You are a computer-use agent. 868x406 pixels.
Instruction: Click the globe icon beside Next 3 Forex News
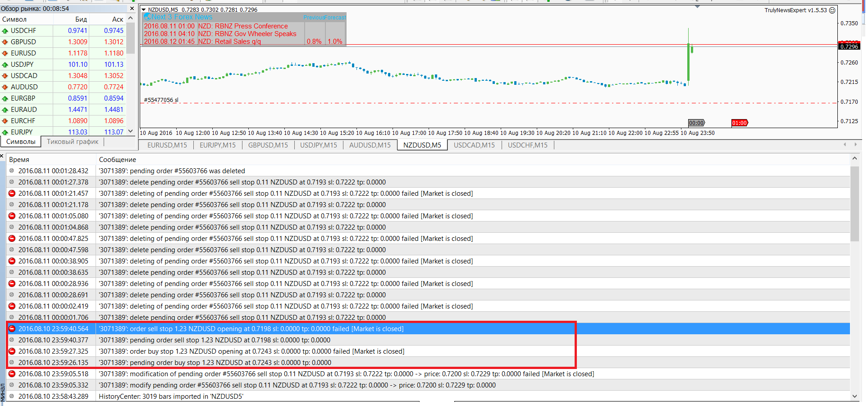(x=147, y=17)
